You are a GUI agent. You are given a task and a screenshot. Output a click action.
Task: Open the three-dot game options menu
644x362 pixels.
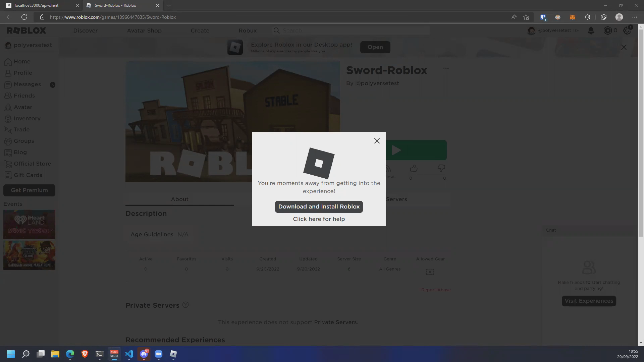pos(445,68)
